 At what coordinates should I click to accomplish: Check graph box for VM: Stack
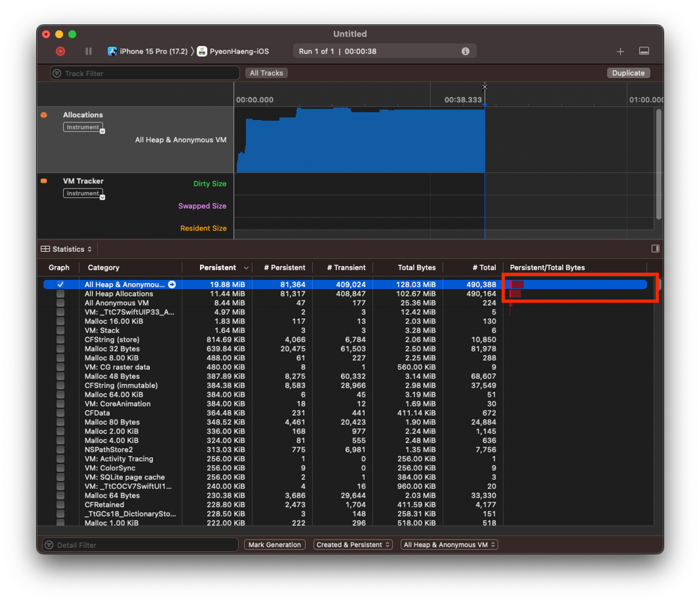61,331
